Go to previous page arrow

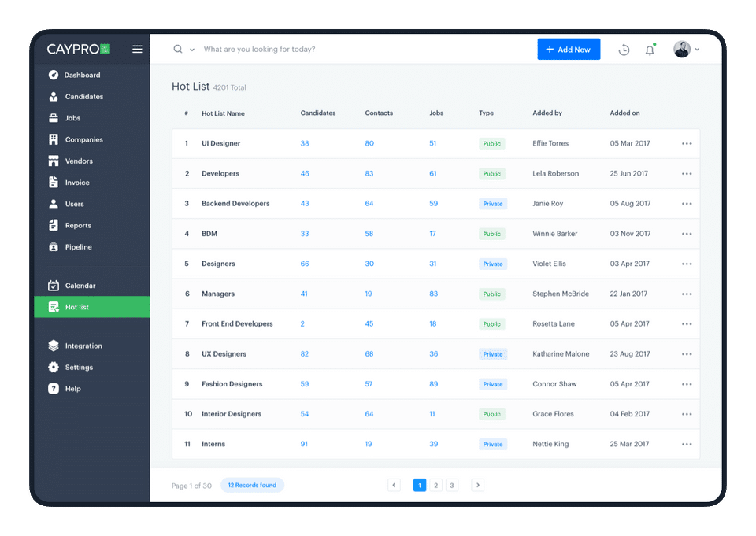(394, 485)
